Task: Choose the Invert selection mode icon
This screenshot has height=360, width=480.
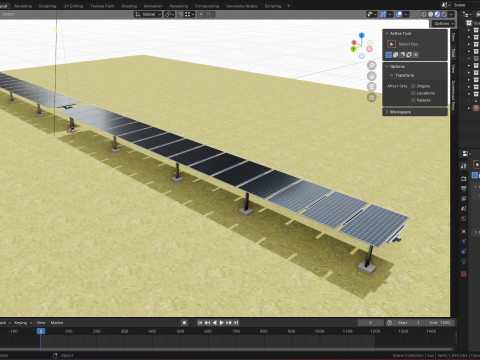Action: tap(409, 55)
